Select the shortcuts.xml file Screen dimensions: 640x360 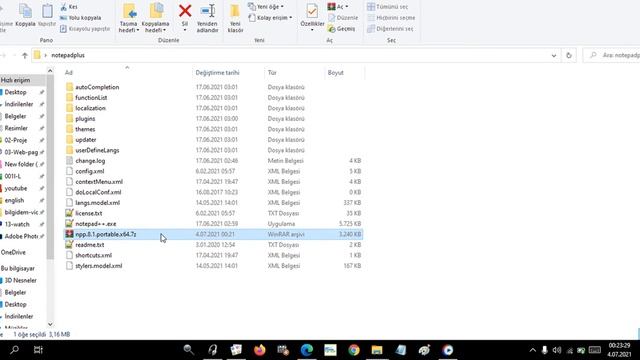93,256
